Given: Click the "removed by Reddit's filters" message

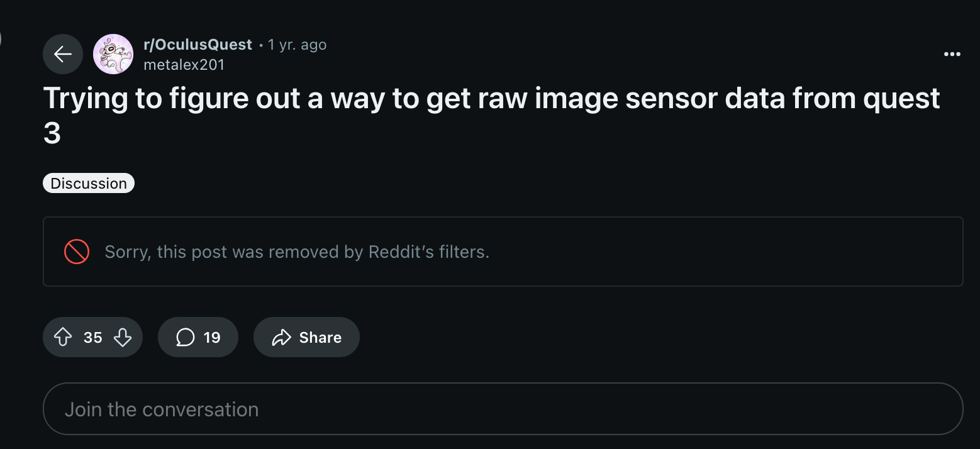Looking at the screenshot, I should pos(297,252).
